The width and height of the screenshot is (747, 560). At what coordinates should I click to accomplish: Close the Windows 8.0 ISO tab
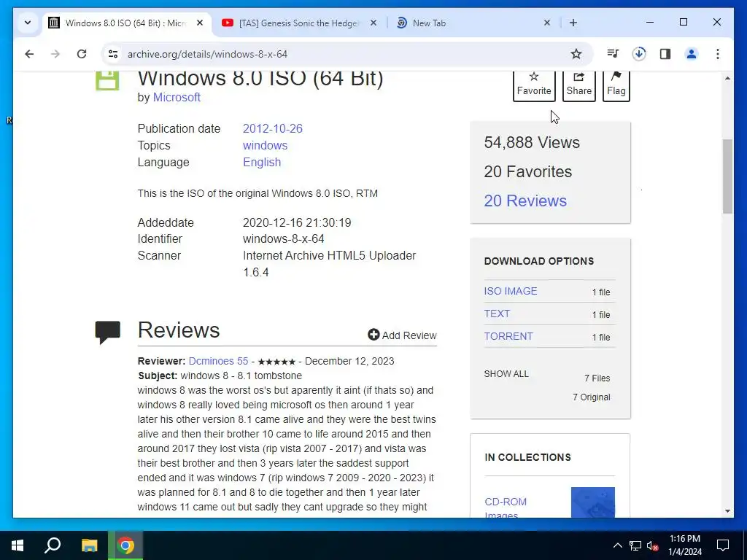tap(200, 23)
